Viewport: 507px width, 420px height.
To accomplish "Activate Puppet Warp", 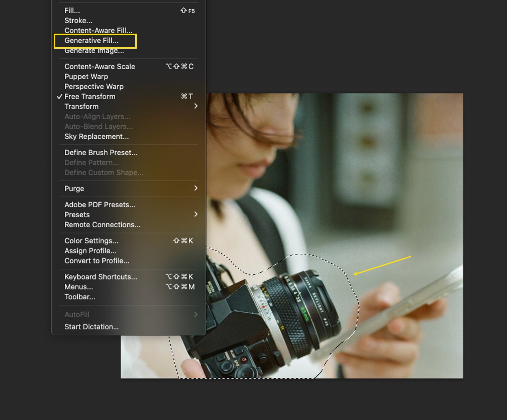I will [86, 77].
